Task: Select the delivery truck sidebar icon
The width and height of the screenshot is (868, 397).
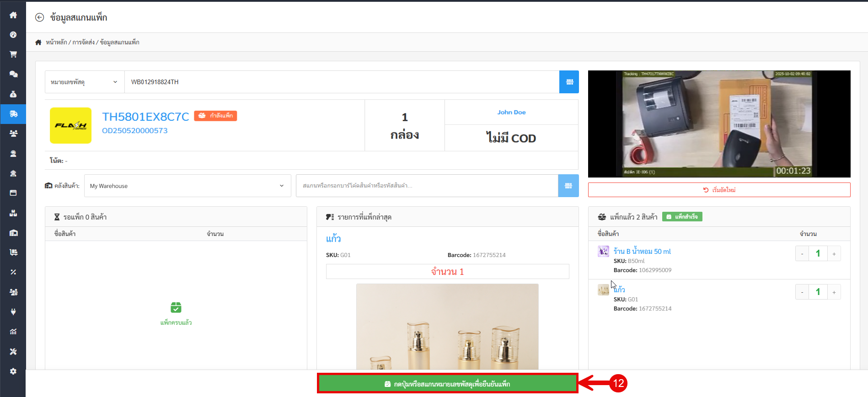Action: (x=13, y=114)
